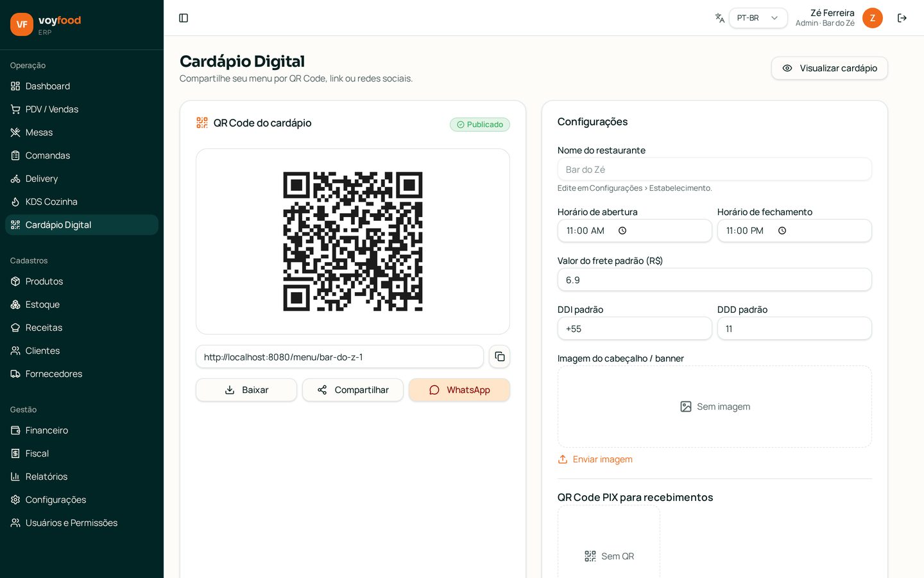The width and height of the screenshot is (924, 578).
Task: Click the Edite em Configurações hint text
Action: click(x=635, y=188)
